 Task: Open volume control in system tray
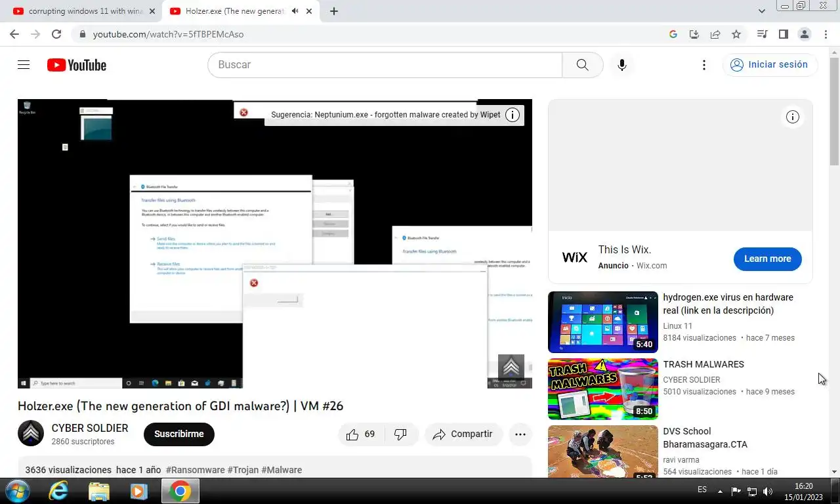pyautogui.click(x=768, y=491)
